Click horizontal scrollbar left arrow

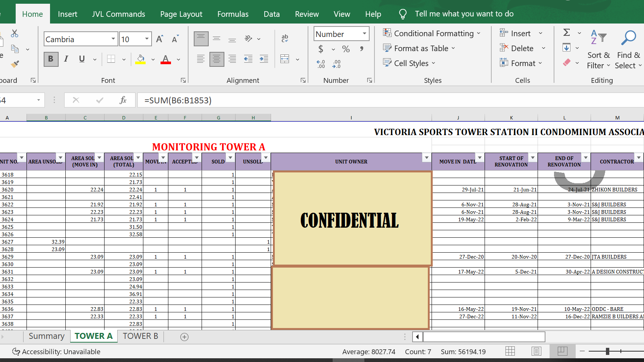(x=417, y=337)
